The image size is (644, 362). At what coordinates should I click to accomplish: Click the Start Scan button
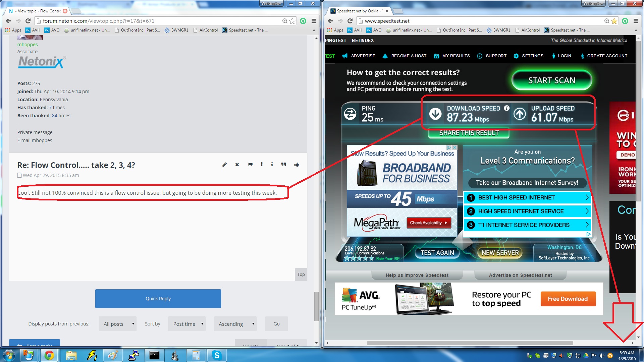[x=552, y=80]
